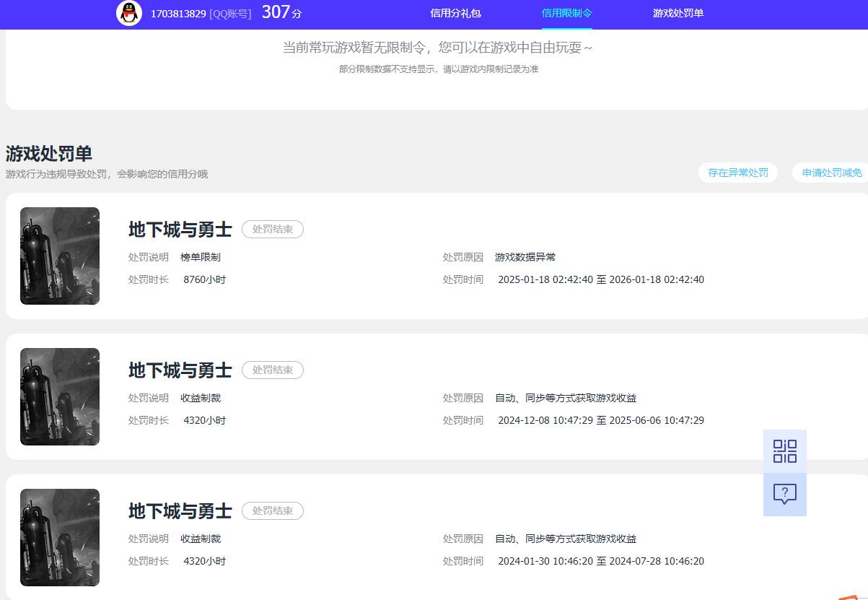This screenshot has height=600, width=868.
Task: Switch to the 信用分礼包 tab
Action: [456, 14]
